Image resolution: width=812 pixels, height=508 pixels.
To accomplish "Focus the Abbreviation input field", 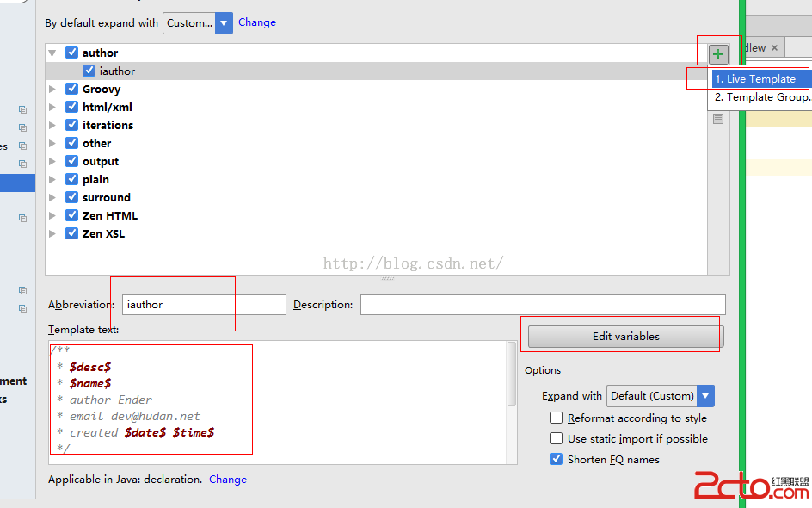I will pyautogui.click(x=204, y=305).
